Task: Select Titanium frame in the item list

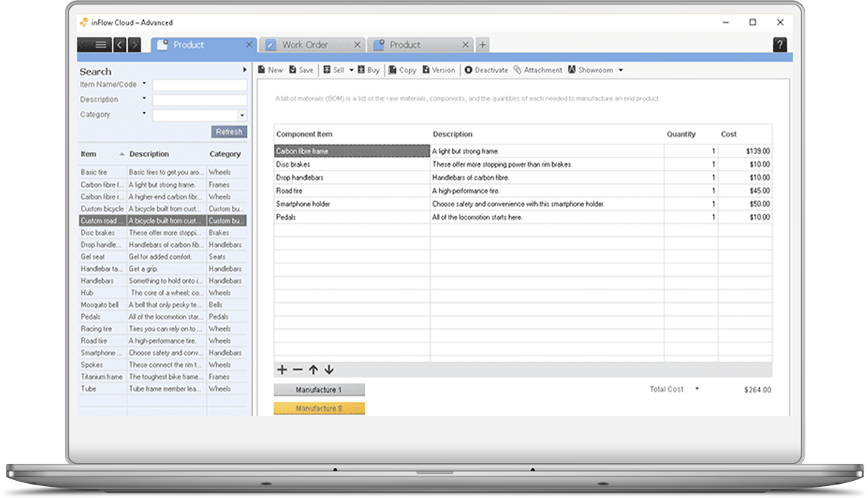Action: [102, 377]
